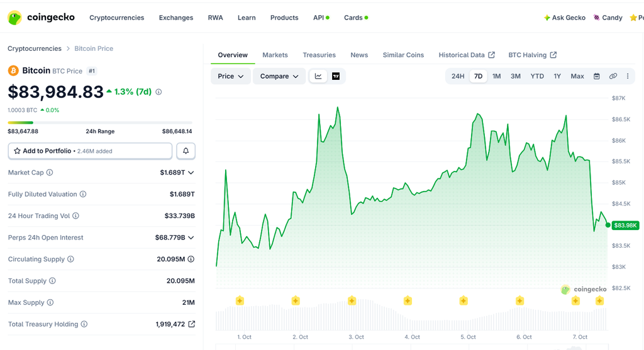The width and height of the screenshot is (644, 350).
Task: Open the Historical Data link
Action: [x=467, y=55]
